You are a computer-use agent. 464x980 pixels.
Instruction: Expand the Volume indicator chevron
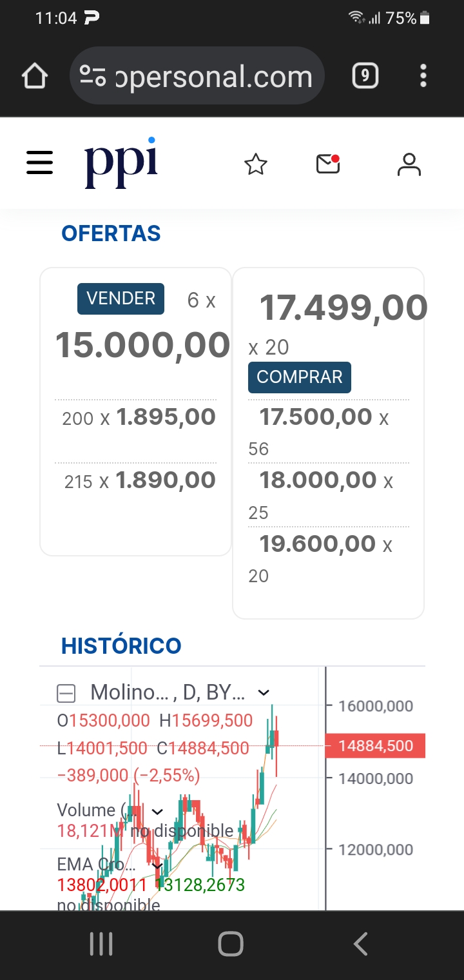[x=157, y=811]
